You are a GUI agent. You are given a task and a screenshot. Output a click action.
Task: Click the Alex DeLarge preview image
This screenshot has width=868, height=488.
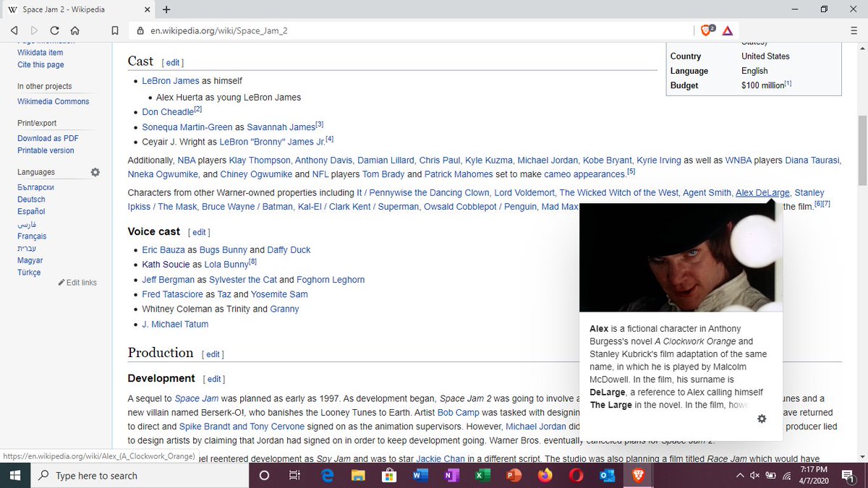coord(681,257)
